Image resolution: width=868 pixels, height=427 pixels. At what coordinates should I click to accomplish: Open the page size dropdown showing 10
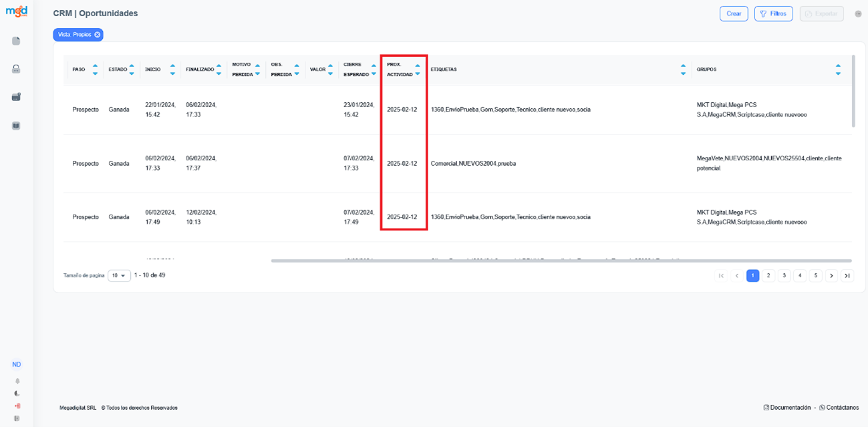[119, 275]
